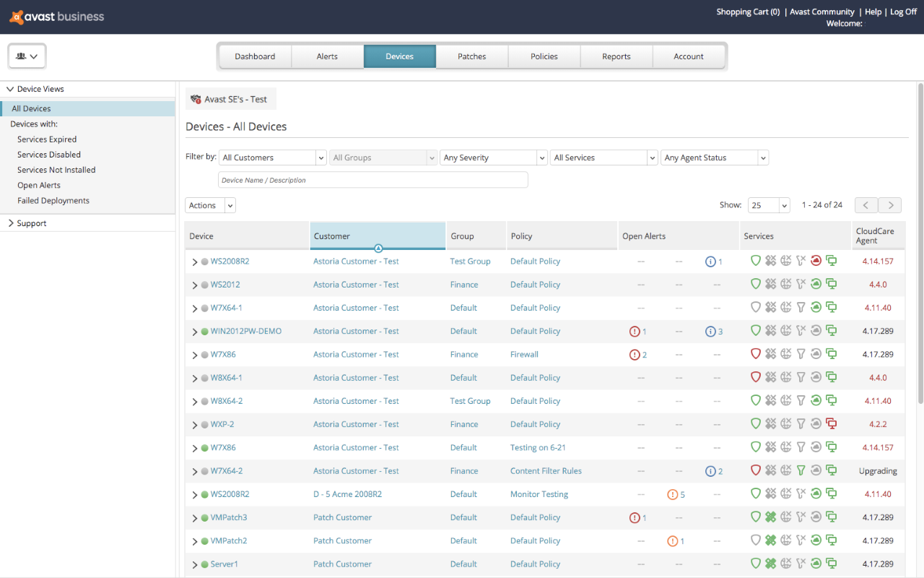The image size is (924, 578).
Task: Click the green patch icon for Server1
Action: click(x=771, y=564)
